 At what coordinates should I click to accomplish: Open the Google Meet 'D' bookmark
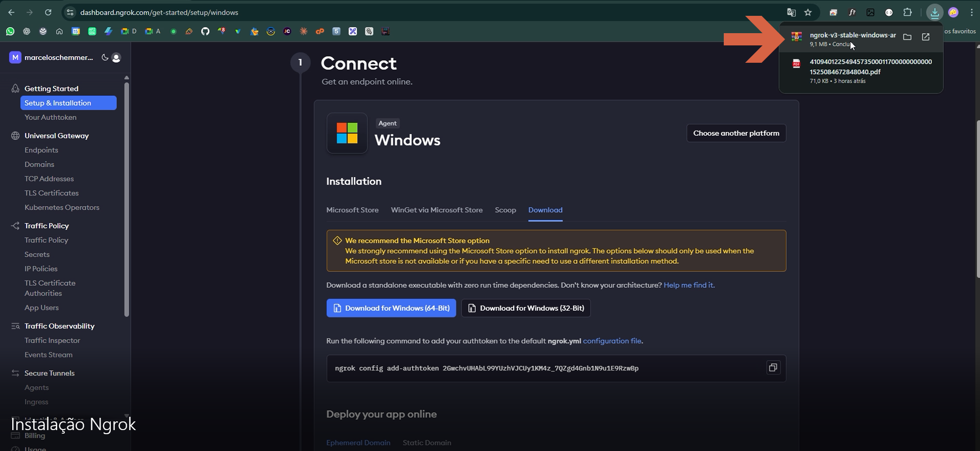(128, 31)
